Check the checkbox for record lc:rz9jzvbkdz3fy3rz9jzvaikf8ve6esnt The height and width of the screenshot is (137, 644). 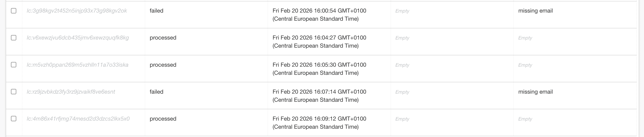[13, 92]
